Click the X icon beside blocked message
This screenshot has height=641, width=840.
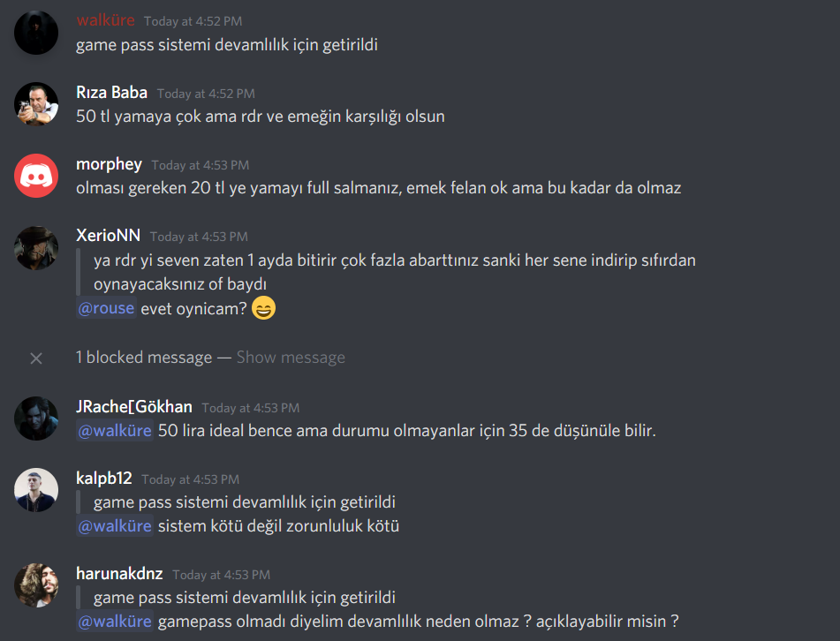pyautogui.click(x=36, y=358)
